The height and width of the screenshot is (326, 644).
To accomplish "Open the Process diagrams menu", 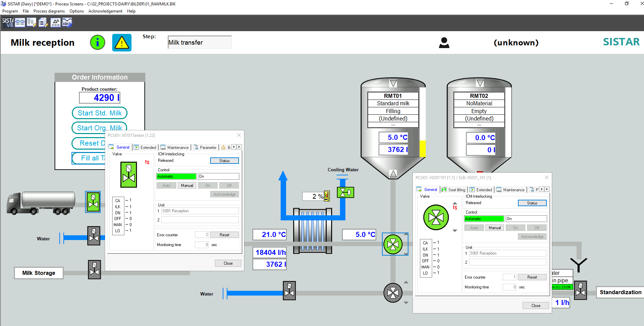I will (x=49, y=11).
